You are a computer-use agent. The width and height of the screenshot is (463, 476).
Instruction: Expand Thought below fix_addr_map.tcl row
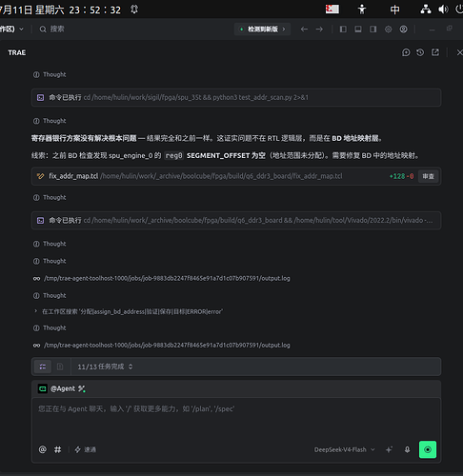click(50, 197)
